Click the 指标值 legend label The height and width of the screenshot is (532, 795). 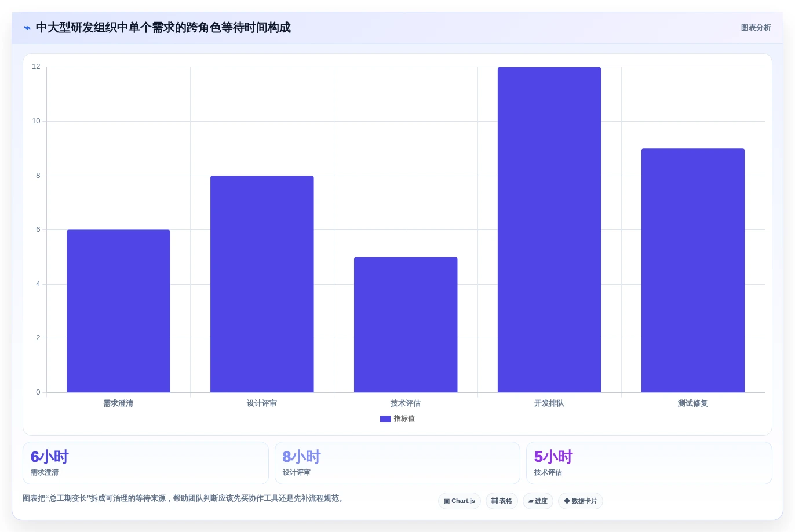(404, 419)
